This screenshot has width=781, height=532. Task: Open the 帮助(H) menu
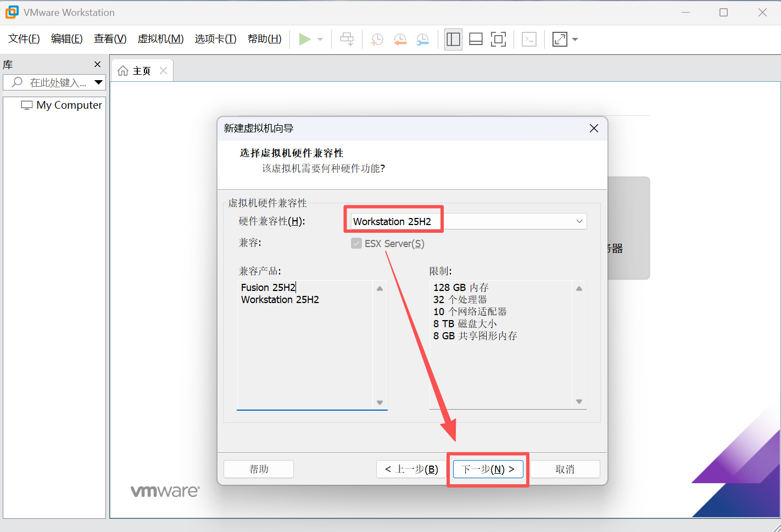point(265,39)
